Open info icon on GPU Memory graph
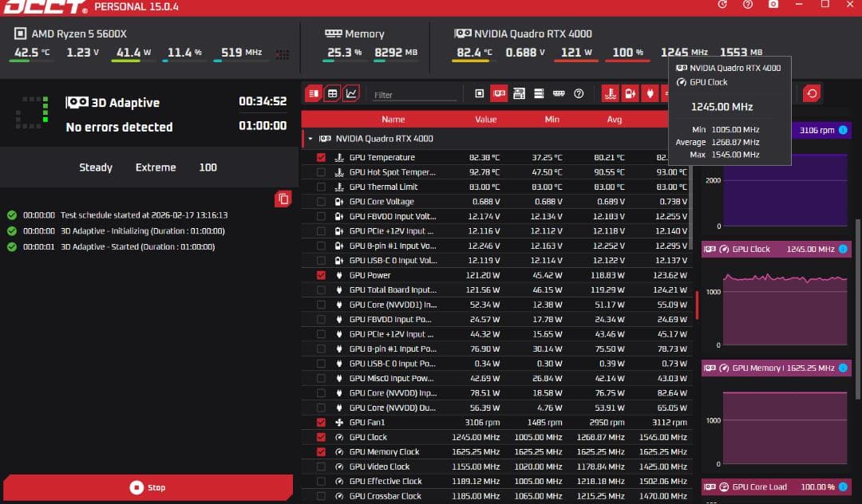This screenshot has height=504, width=862. (x=843, y=368)
